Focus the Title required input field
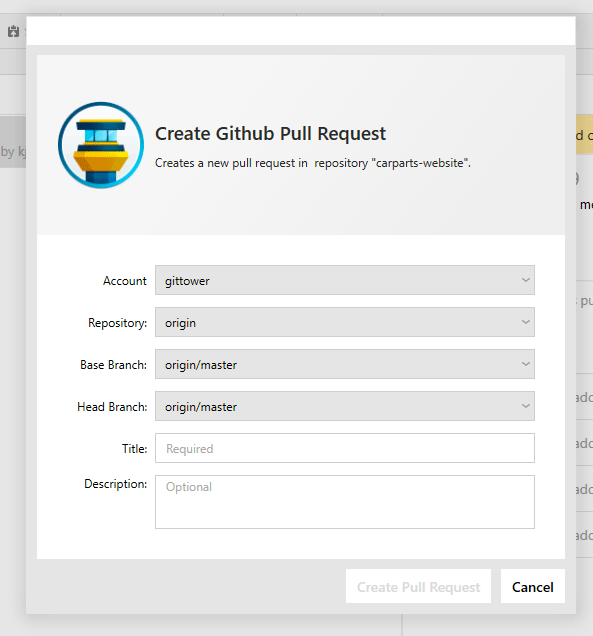Image resolution: width=593 pixels, height=636 pixels. [344, 448]
